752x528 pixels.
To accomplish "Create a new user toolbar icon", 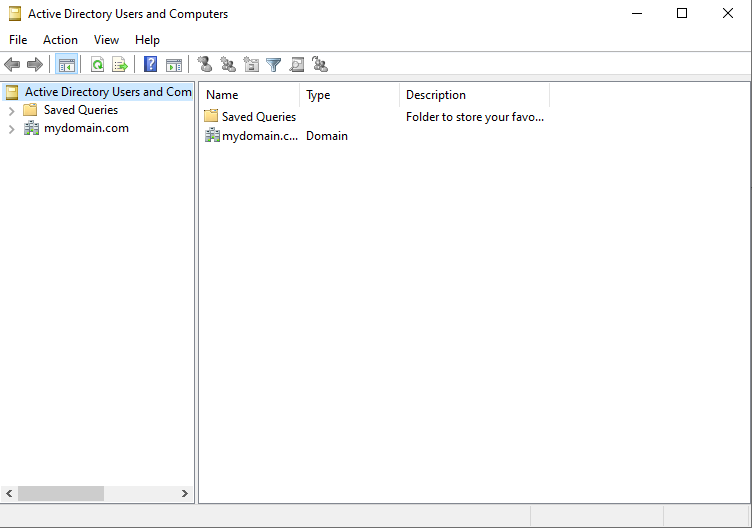I will point(205,64).
